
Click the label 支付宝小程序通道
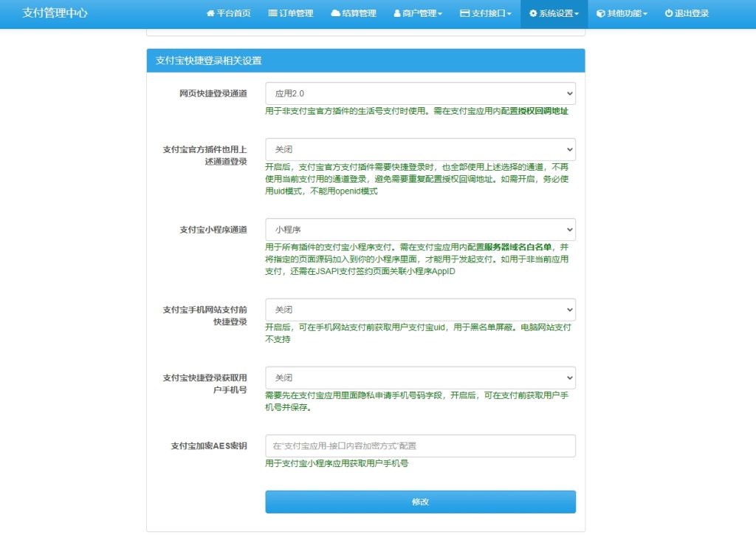point(213,230)
